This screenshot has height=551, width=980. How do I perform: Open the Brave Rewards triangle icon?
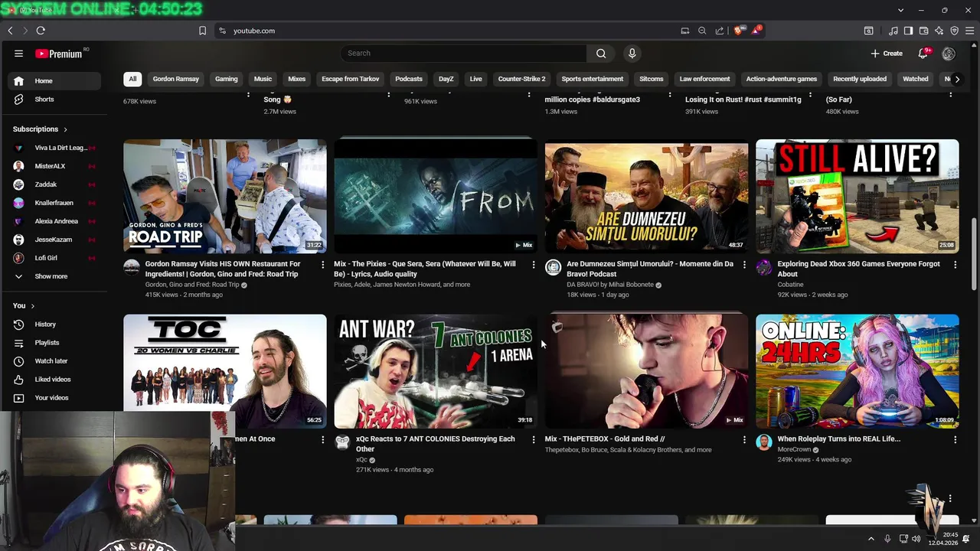tap(756, 31)
